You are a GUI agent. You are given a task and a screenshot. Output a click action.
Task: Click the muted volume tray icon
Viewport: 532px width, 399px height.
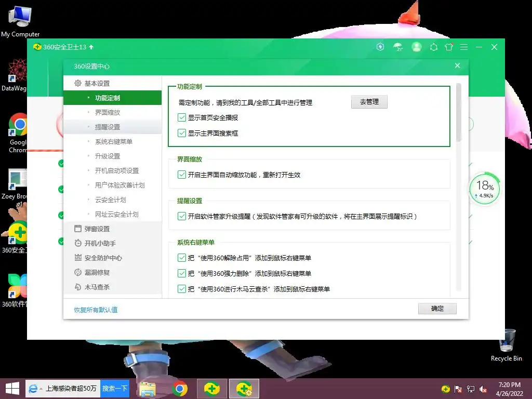(483, 389)
